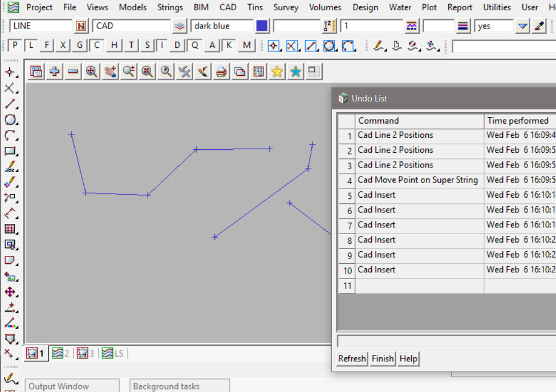The width and height of the screenshot is (556, 392).
Task: Select the line with colour bar tool
Action: pyautogui.click(x=10, y=323)
